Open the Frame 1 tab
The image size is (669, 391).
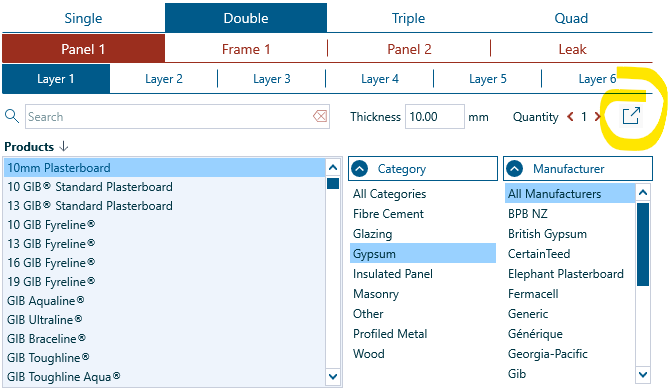tap(246, 49)
